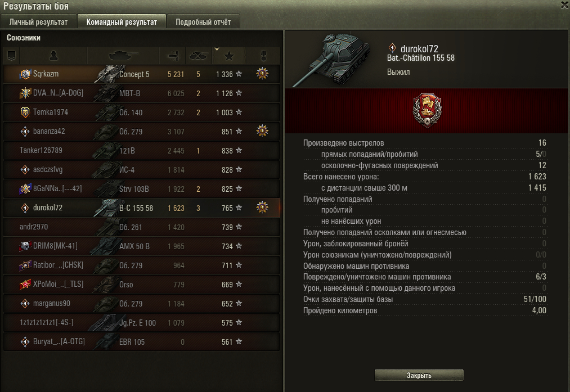
Task: Click Sqrkazm's achievement medal icon
Action: tap(262, 74)
